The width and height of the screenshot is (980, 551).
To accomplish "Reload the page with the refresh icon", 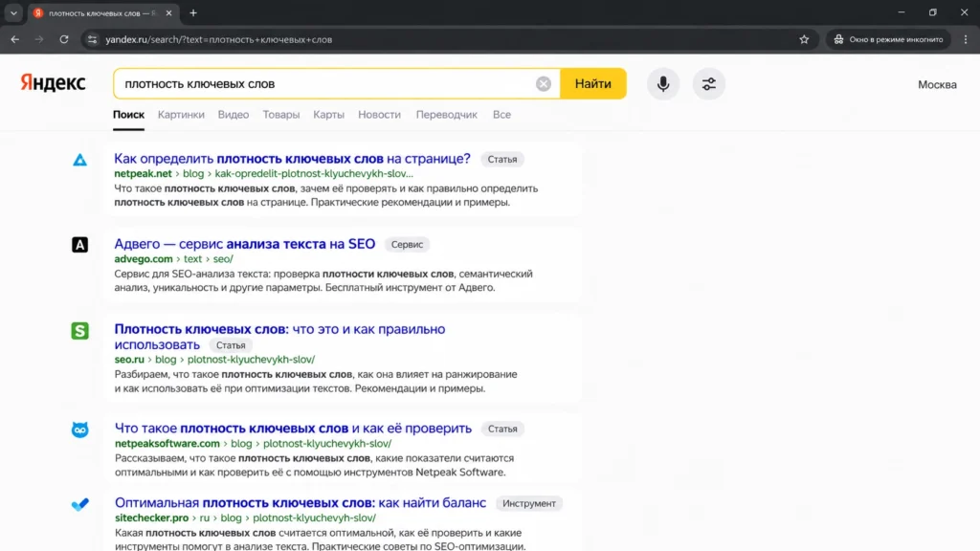I will tap(64, 39).
